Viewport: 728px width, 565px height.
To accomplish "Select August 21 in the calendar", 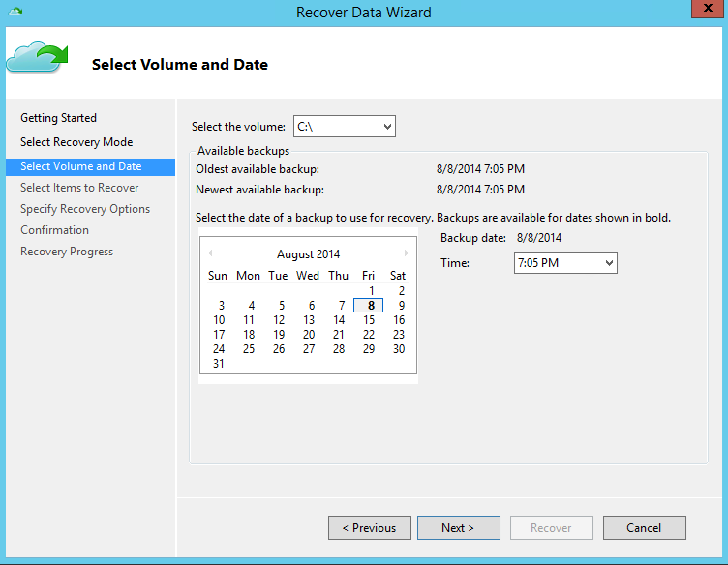I will [x=339, y=335].
